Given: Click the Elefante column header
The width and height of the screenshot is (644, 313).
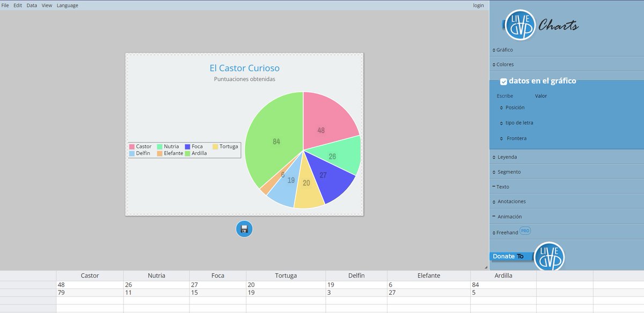Looking at the screenshot, I should tap(429, 275).
